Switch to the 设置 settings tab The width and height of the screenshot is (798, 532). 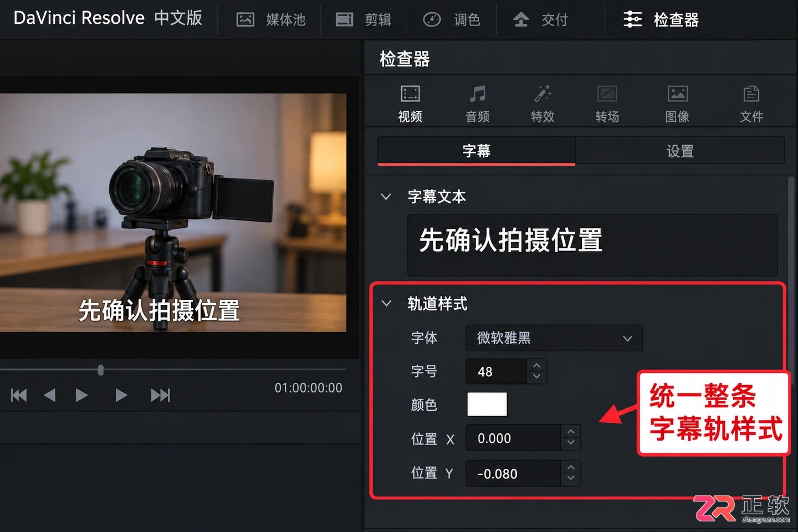(x=680, y=151)
